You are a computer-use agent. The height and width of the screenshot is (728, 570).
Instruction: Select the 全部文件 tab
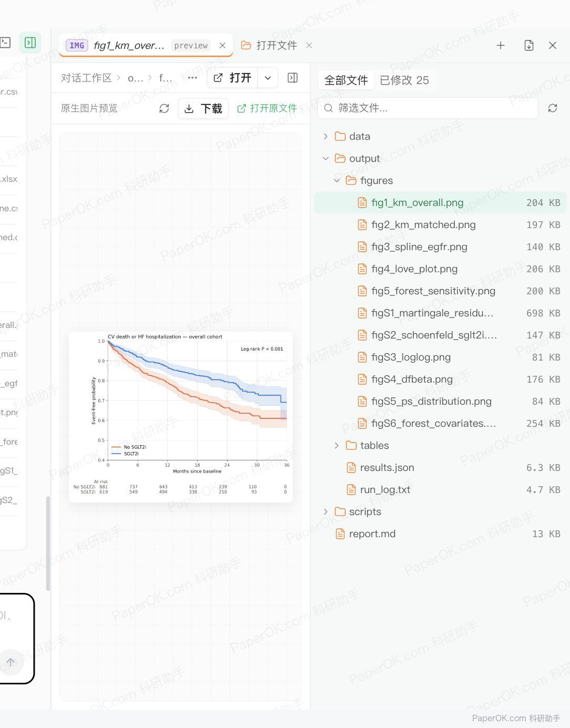tap(346, 80)
